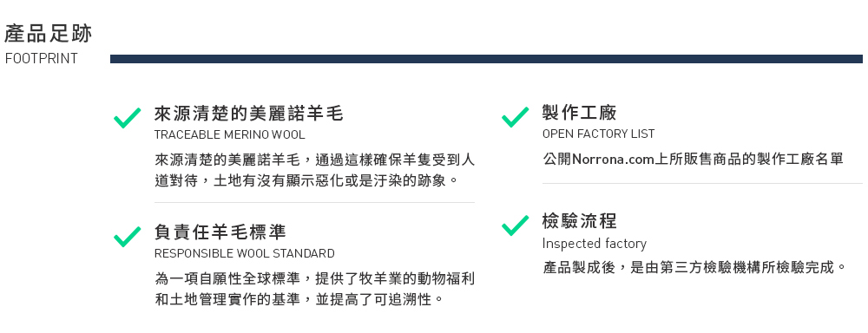The image size is (868, 333).
Task: Click the green checkmark beside Inspected factory
Action: [516, 225]
